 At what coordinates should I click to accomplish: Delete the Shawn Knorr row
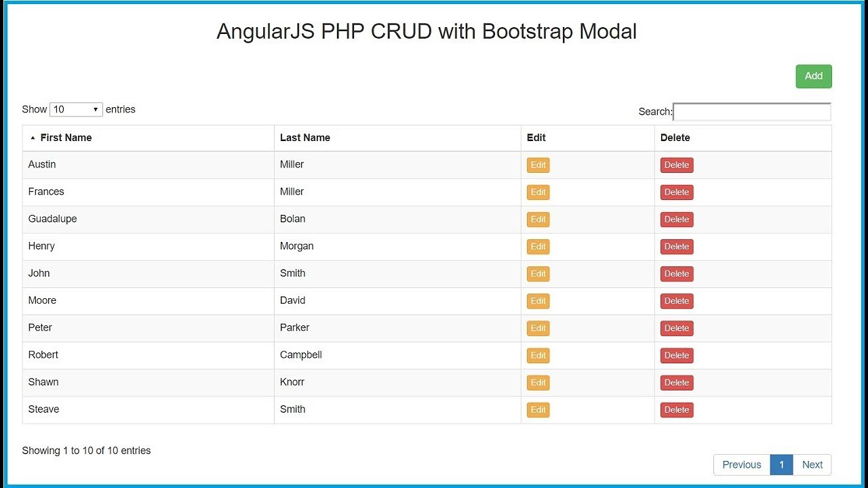[x=677, y=382]
